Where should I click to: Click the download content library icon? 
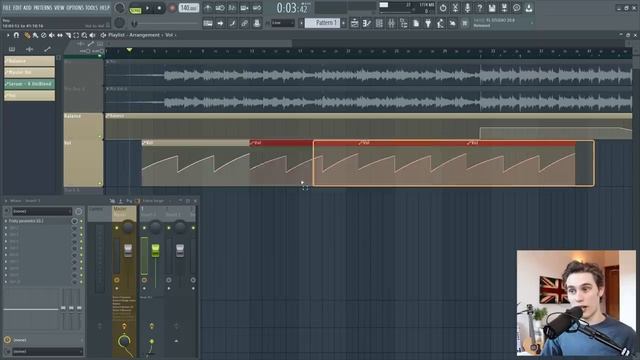click(529, 8)
